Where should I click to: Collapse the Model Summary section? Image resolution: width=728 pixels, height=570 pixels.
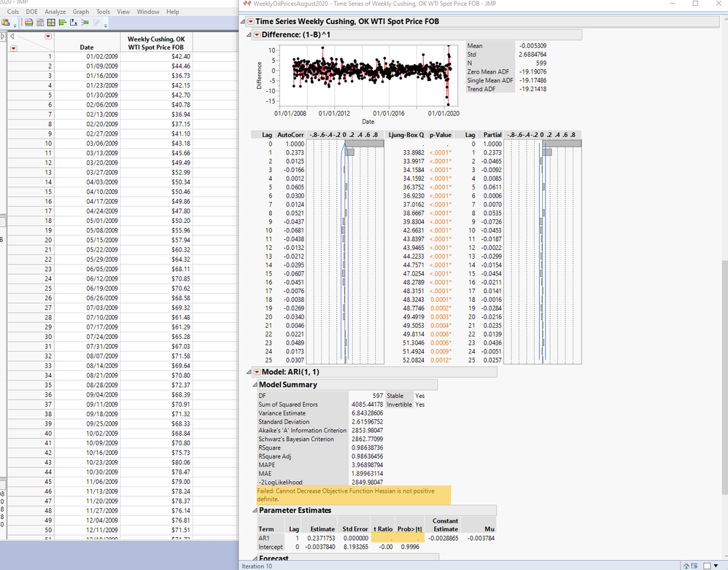254,385
